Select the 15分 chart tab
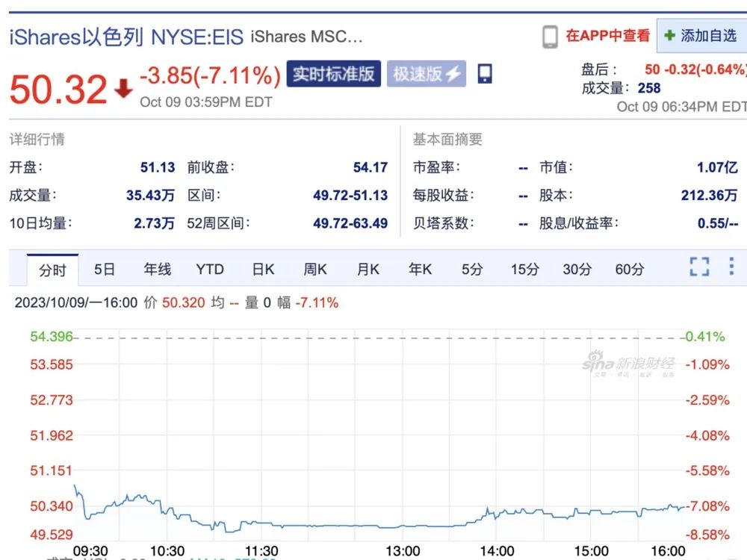The height and width of the screenshot is (560, 747). [524, 269]
